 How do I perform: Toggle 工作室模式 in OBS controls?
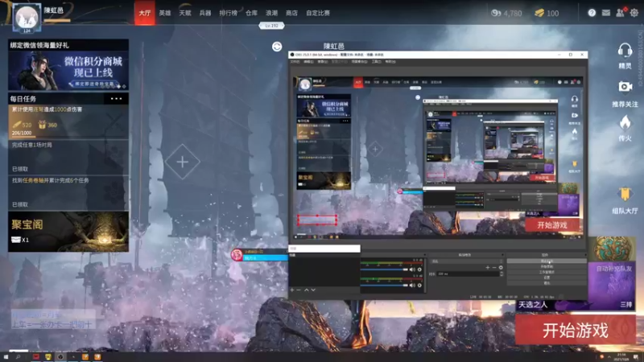[x=547, y=272]
